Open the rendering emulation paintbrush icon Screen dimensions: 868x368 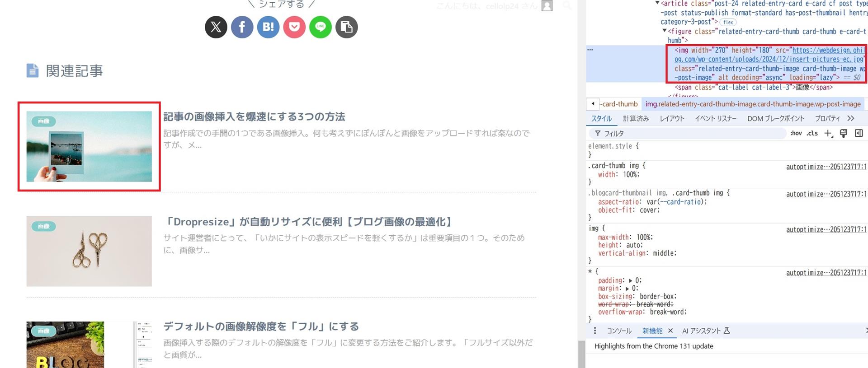click(844, 133)
